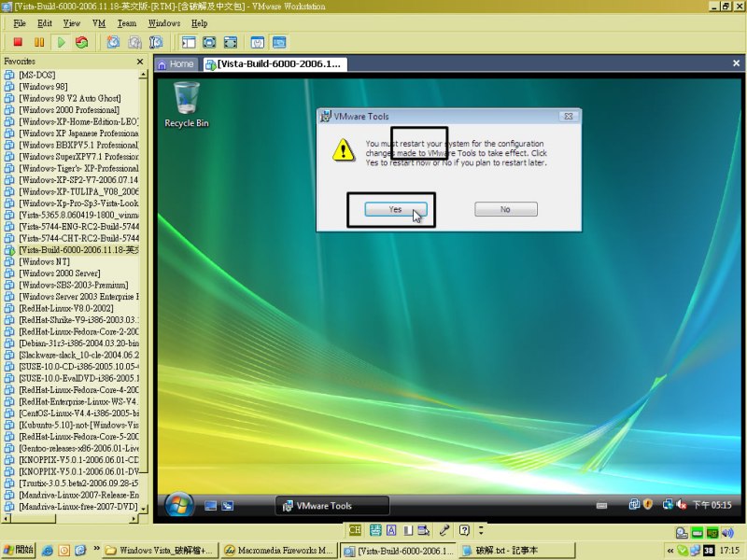Click the muted volume icon in Vista tray
The image size is (747, 560).
point(682,504)
